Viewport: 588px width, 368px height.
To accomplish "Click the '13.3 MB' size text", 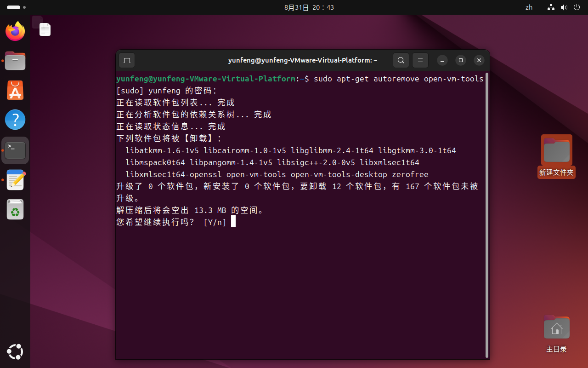I will click(x=210, y=211).
